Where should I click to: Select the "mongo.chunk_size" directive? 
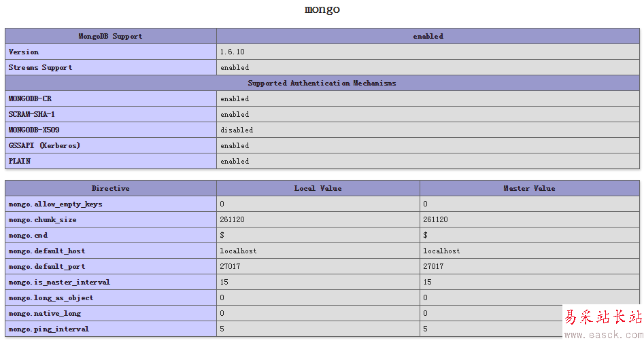tap(43, 219)
